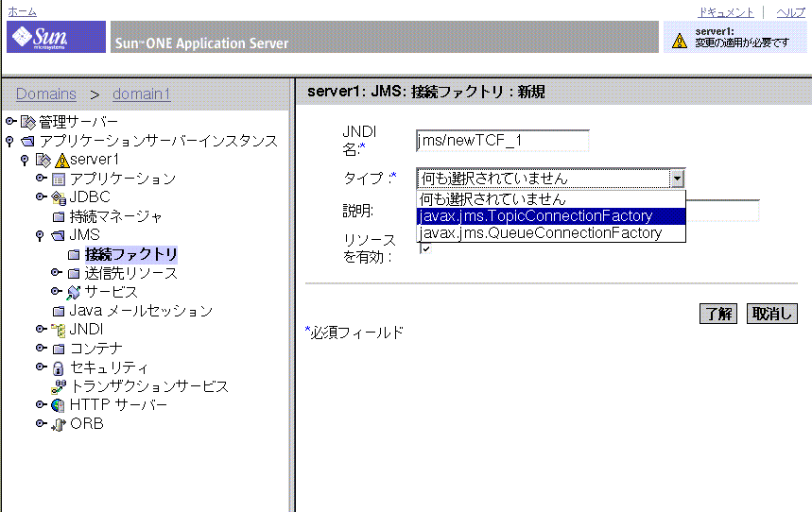Click the HTTP サーバー globe icon
This screenshot has height=512, width=812.
pos(58,405)
